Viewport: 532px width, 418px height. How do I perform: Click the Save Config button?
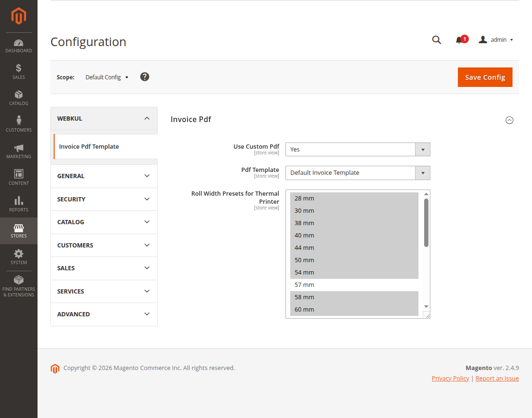point(485,77)
